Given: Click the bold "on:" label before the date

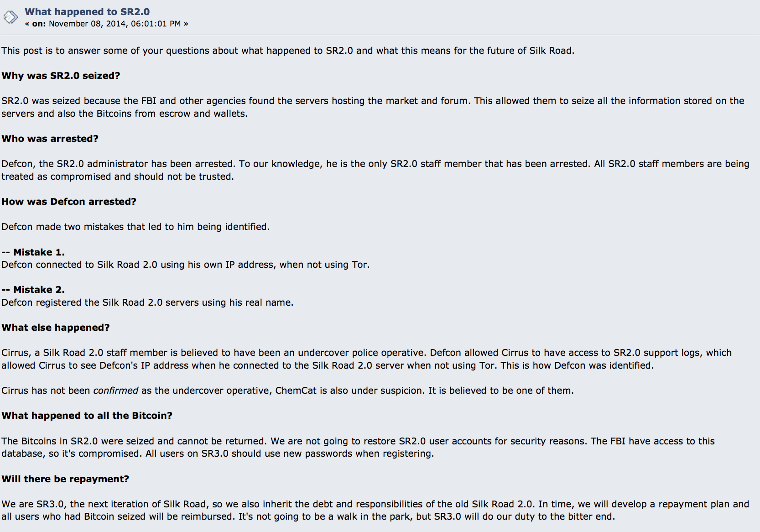Looking at the screenshot, I should (x=39, y=24).
